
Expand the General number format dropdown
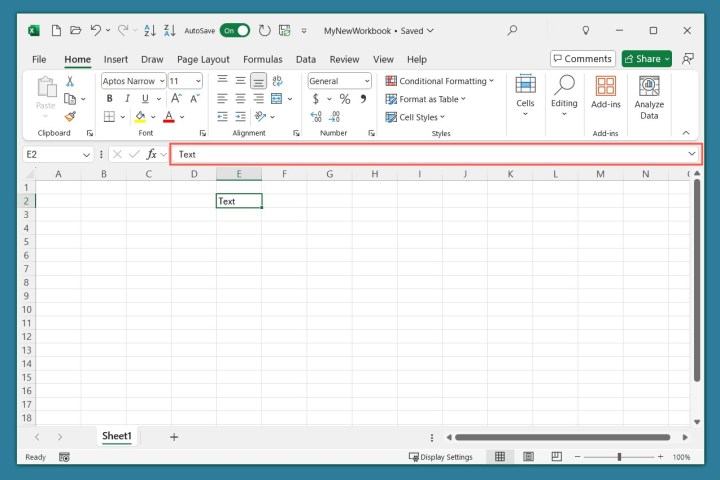(x=339, y=81)
